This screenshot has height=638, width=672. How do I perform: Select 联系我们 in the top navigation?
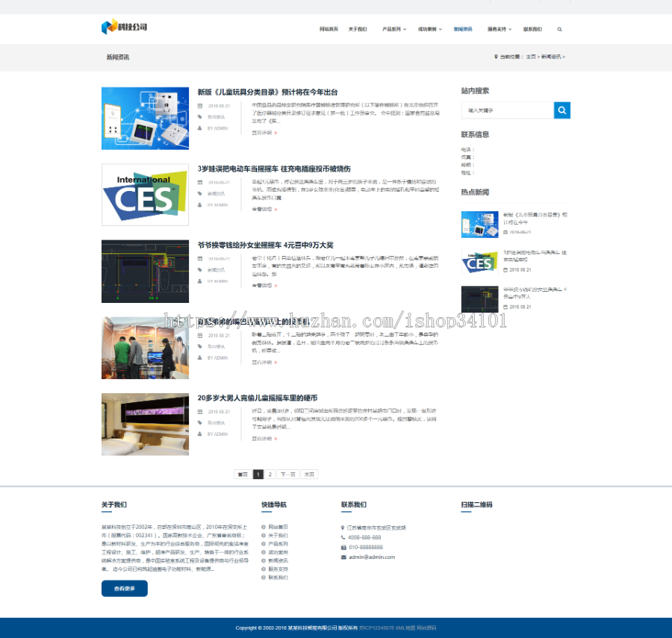tap(532, 29)
